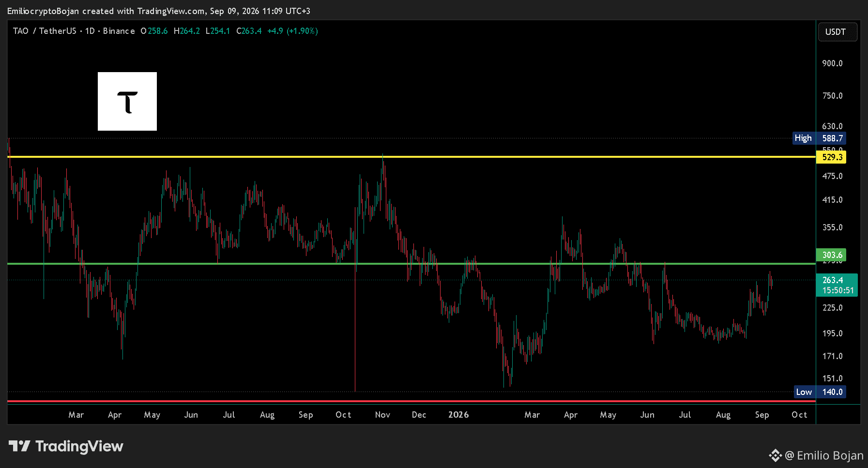Click the Binance diamond icon near Emilio Bojan
Screen dimensions: 868x468
[x=775, y=455]
